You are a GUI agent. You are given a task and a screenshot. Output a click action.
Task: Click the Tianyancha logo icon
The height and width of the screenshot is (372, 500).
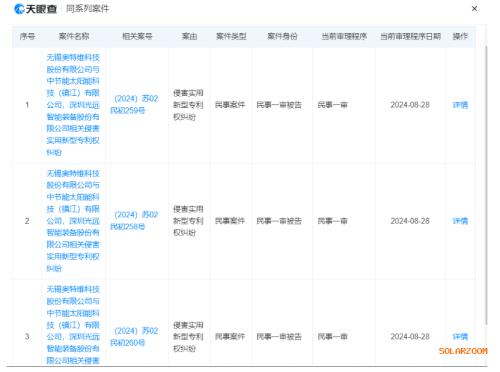19,9
